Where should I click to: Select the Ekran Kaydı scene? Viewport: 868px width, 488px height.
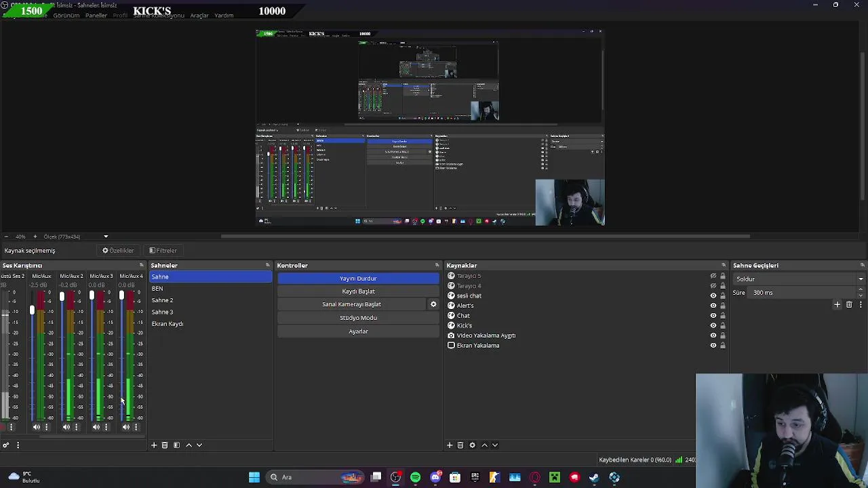(x=210, y=324)
